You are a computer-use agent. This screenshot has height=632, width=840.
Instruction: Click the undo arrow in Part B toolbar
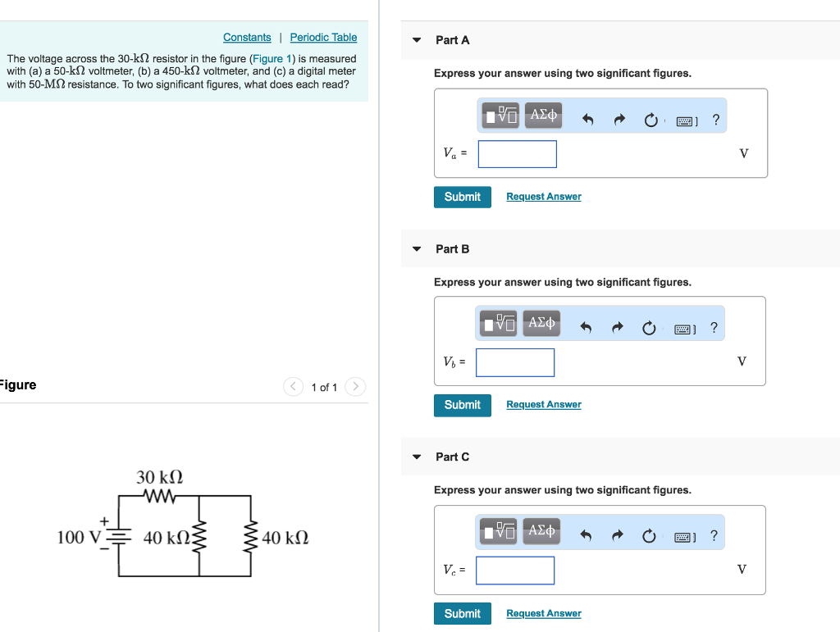[x=586, y=327]
